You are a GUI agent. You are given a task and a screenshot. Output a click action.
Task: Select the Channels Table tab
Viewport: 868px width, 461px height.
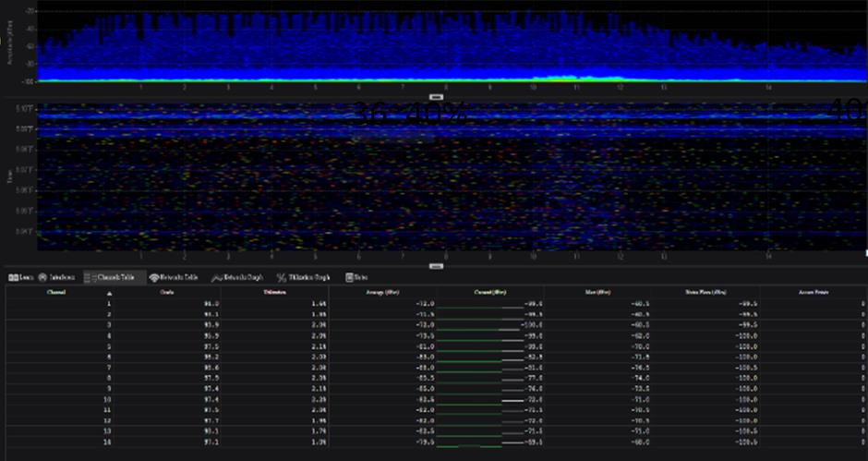[115, 277]
